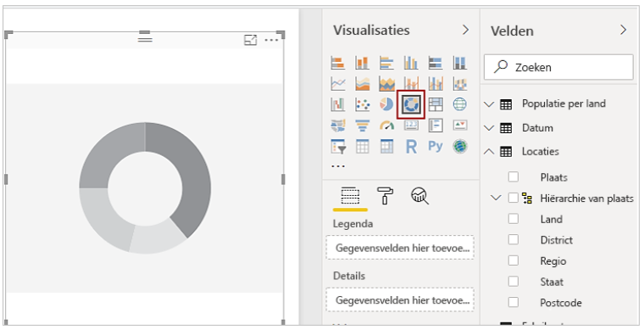644x330 pixels.
Task: Collapse the Visualisaties pane arrow
Action: 465,30
